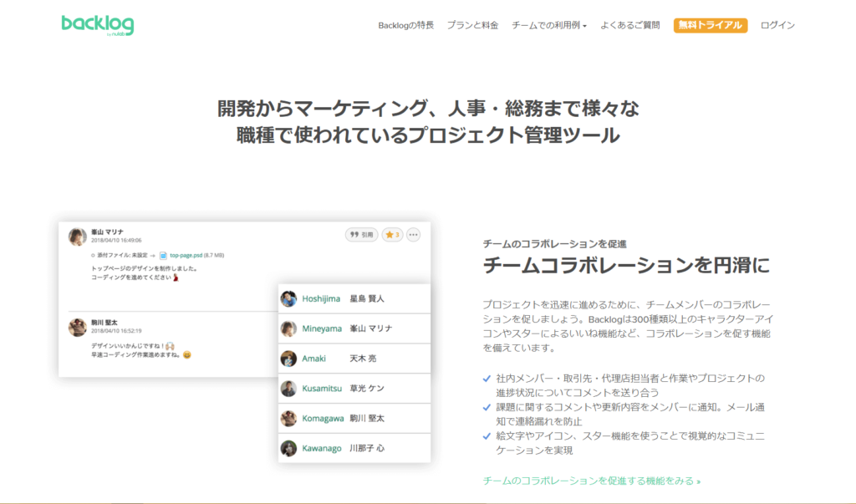Go to よくあるご質問
Viewport: 856px width, 504px height.
pyautogui.click(x=630, y=25)
